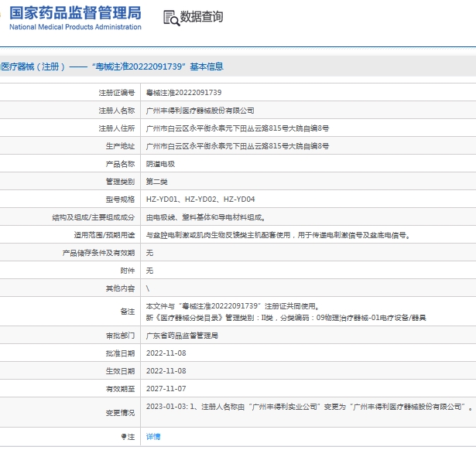Click the 审批部门 row label
The image size is (476, 450).
pyautogui.click(x=120, y=336)
